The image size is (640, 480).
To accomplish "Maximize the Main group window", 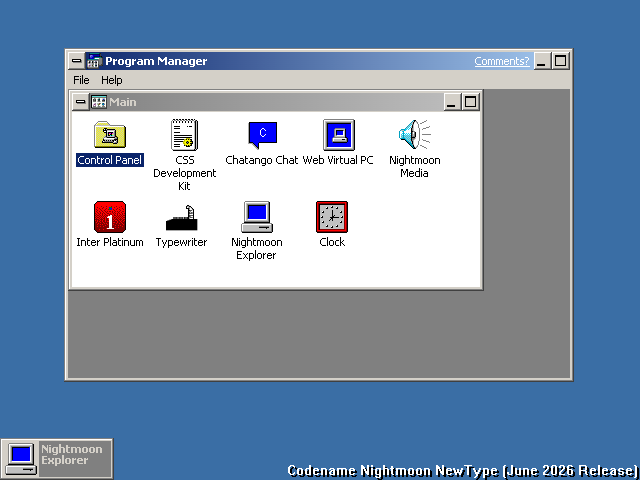I will [470, 102].
